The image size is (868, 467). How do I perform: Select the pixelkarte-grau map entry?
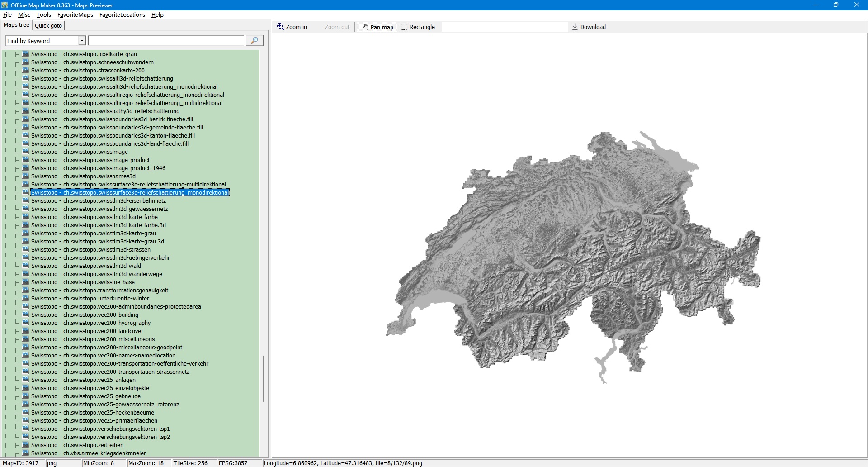click(84, 54)
